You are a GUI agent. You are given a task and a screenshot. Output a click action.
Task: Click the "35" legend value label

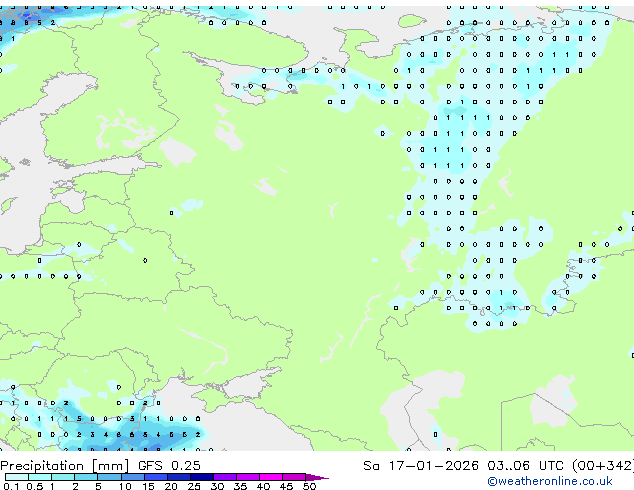(240, 486)
